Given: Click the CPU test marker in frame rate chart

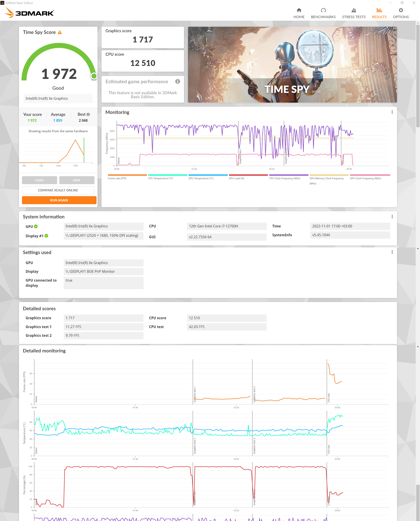Looking at the screenshot, I should point(328,398).
